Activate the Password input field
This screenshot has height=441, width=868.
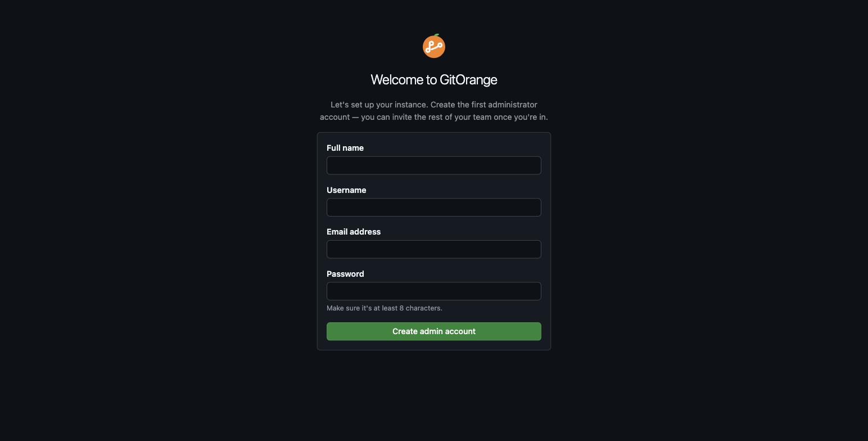coord(434,291)
